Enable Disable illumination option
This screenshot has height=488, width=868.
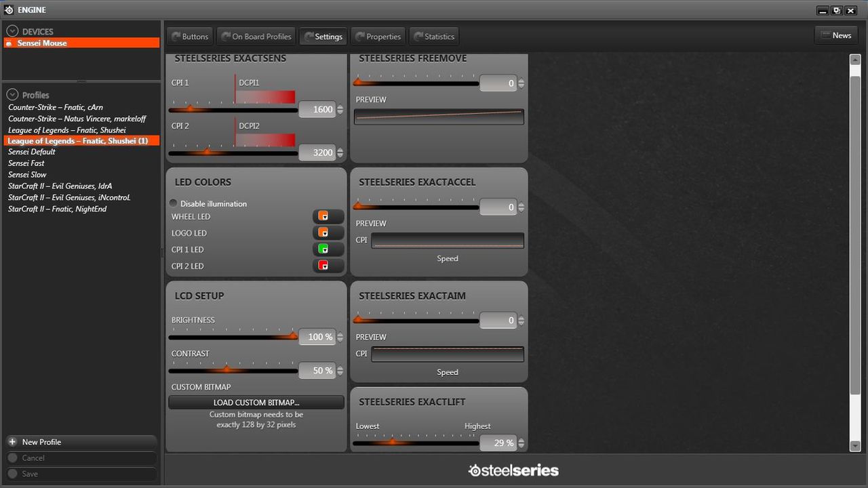click(x=174, y=203)
